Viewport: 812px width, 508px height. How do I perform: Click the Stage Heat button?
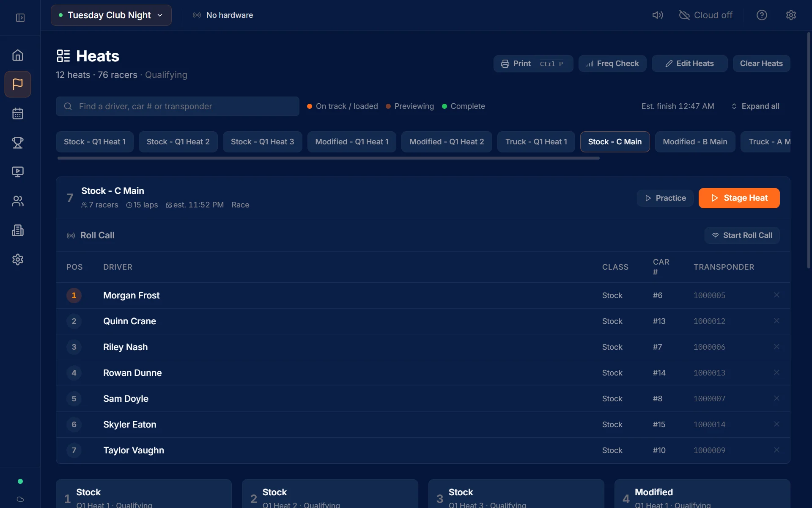click(739, 198)
